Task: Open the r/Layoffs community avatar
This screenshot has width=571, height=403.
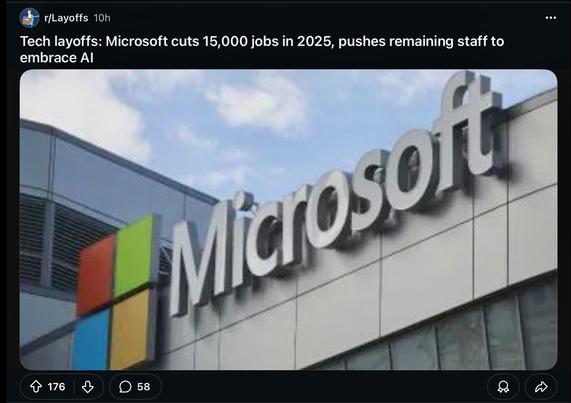Action: pyautogui.click(x=29, y=18)
